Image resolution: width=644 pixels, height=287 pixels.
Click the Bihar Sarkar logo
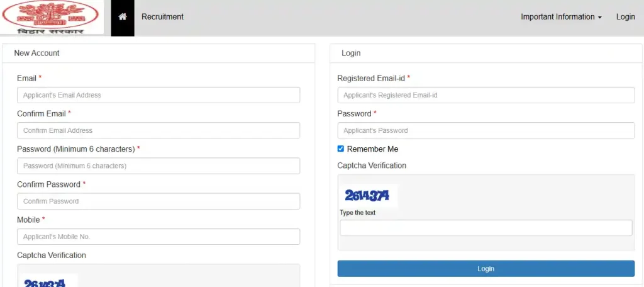tap(52, 17)
